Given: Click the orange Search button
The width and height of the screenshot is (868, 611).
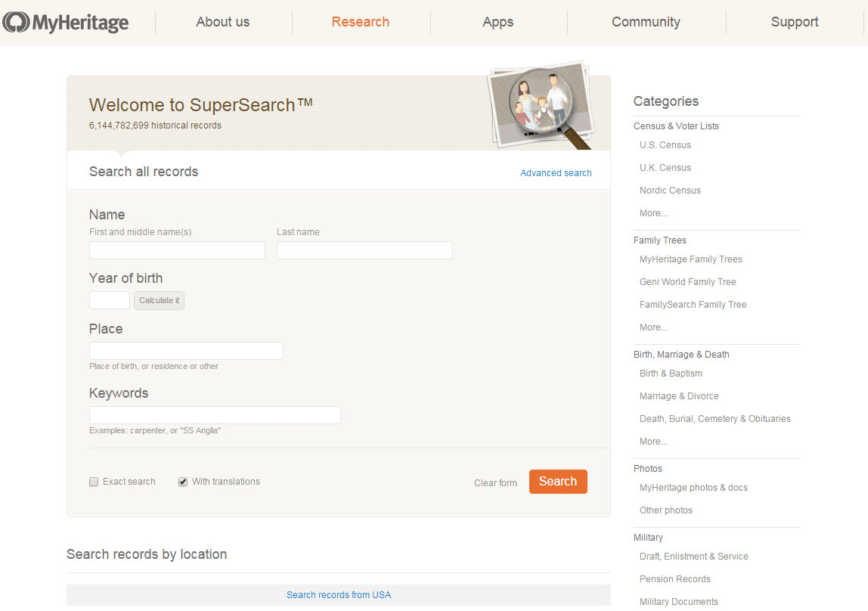Looking at the screenshot, I should point(558,482).
